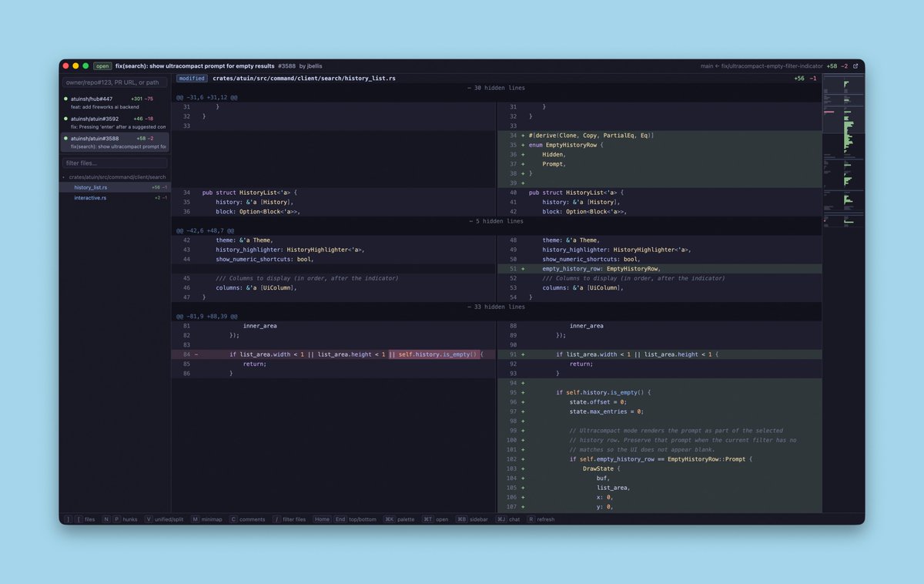The image size is (924, 584).
Task: Expand the '5 hidden lines' section
Action: 496,221
